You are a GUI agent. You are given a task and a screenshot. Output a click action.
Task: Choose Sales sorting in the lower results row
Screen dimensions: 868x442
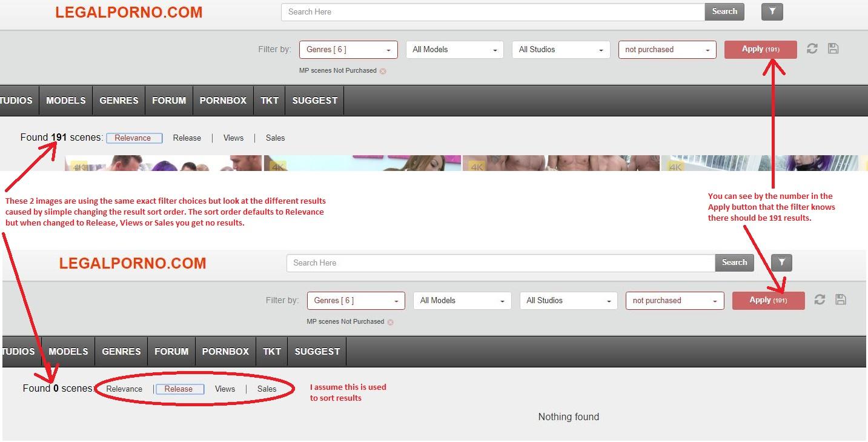tap(267, 389)
